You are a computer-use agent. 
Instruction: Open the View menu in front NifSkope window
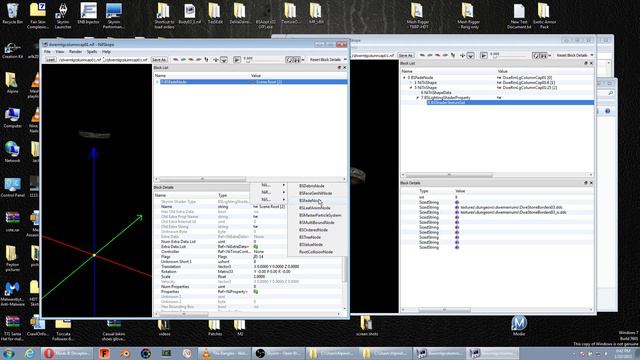coord(60,52)
